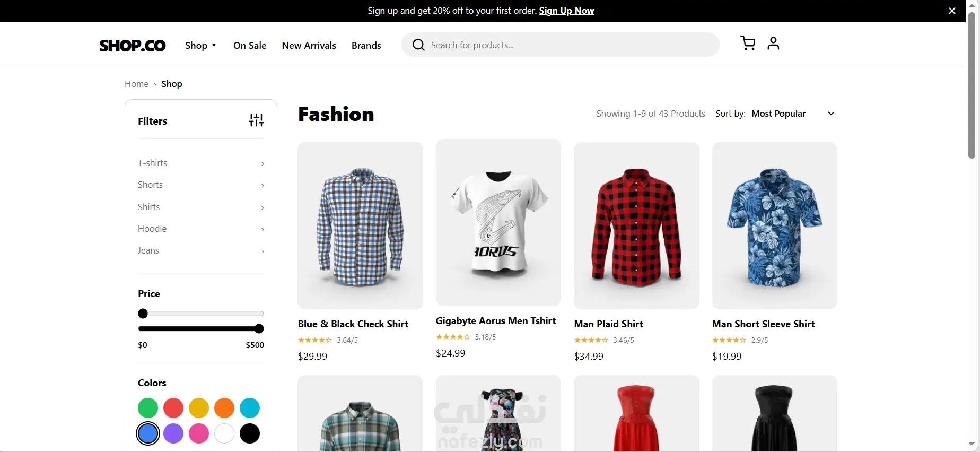Expand the Jeans filter category
Image resolution: width=980 pixels, height=452 pixels.
coord(201,250)
